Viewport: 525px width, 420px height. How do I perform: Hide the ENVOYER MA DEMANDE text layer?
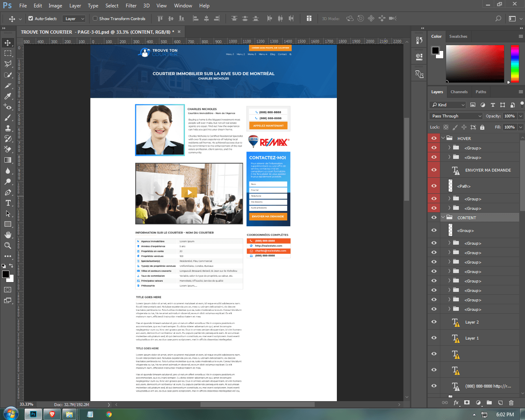tap(434, 170)
